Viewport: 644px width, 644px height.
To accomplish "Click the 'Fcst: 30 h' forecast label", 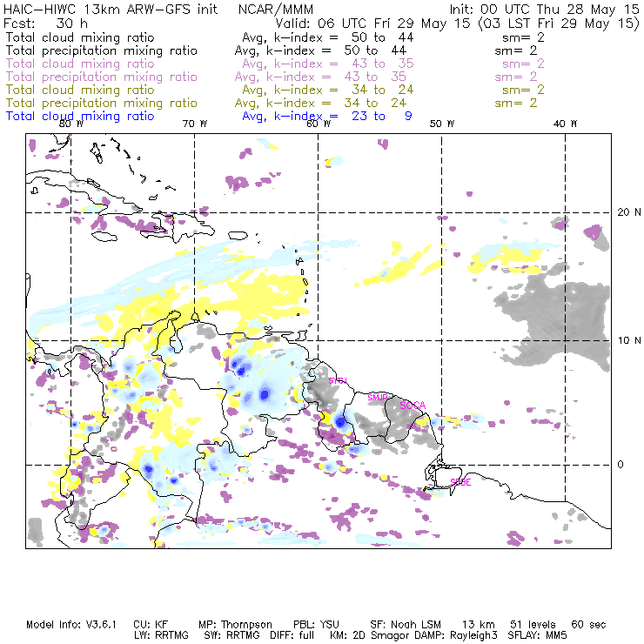I will point(45,23).
